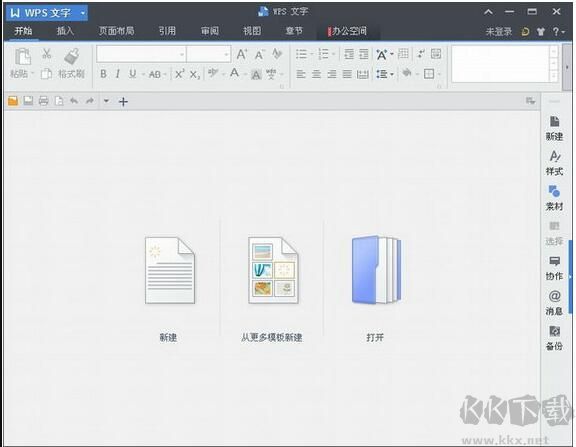
Task: Switch to the 办公空间 tab
Action: pyautogui.click(x=348, y=31)
